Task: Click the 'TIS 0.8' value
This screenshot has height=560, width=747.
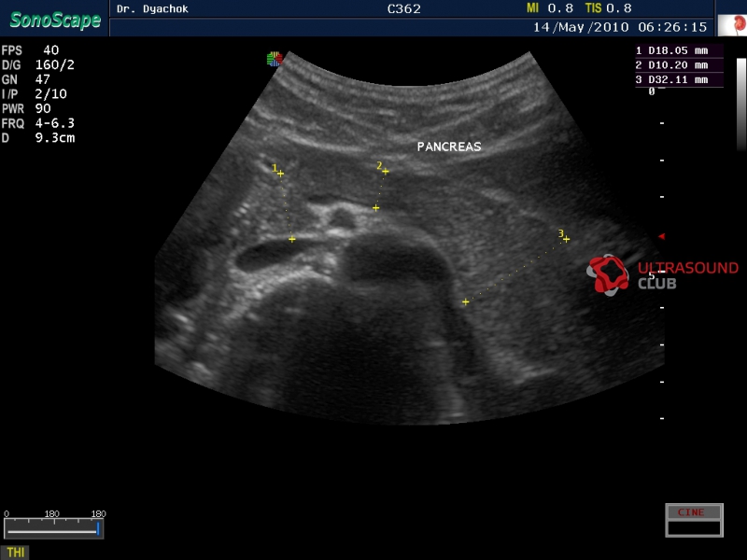Action: pos(609,8)
